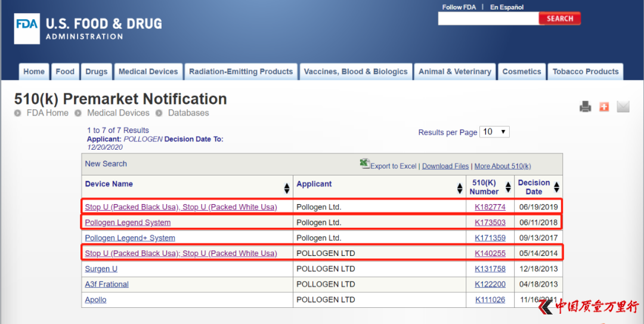The height and width of the screenshot is (324, 644).
Task: Sort by 510(K) Number arrows
Action: pyautogui.click(x=508, y=187)
